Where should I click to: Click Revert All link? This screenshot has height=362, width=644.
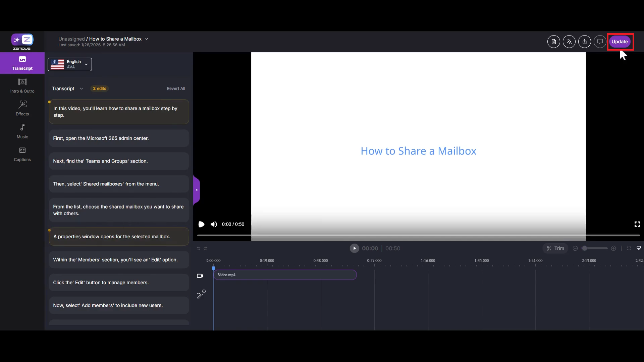coord(176,88)
